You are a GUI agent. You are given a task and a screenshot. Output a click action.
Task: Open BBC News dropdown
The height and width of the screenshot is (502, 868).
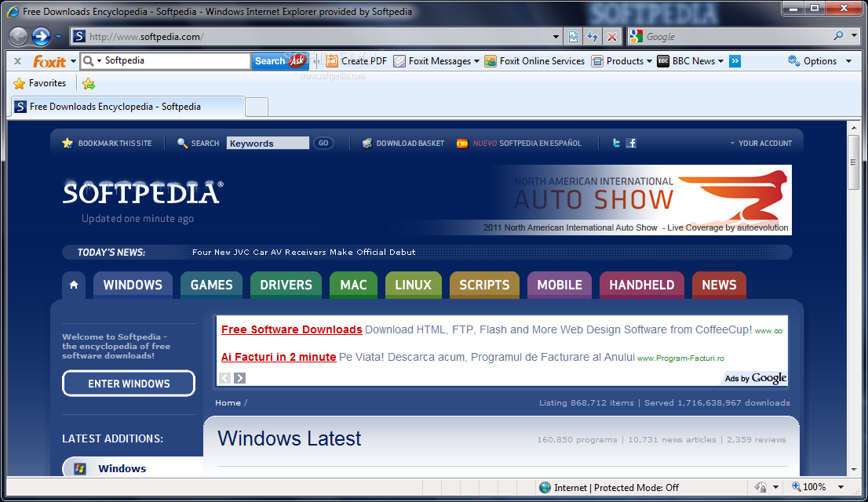click(x=691, y=61)
